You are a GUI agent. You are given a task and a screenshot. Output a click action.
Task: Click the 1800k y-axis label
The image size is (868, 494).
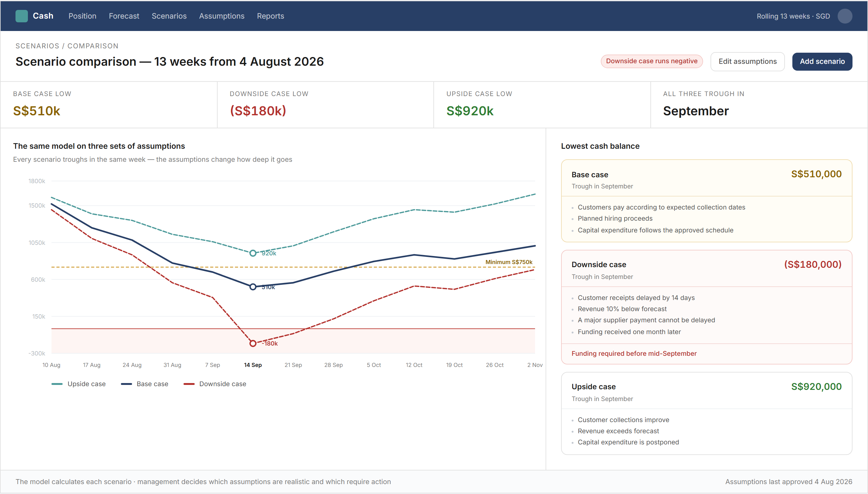pyautogui.click(x=37, y=181)
